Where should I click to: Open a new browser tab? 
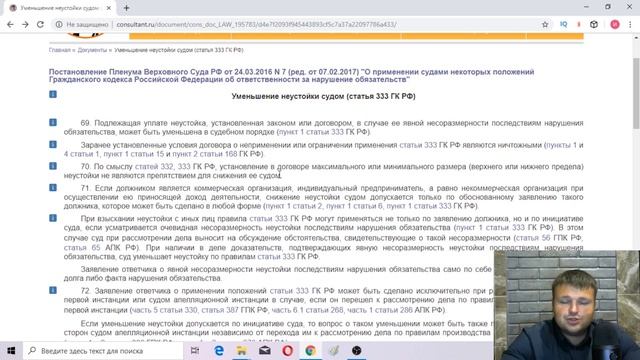[x=127, y=8]
